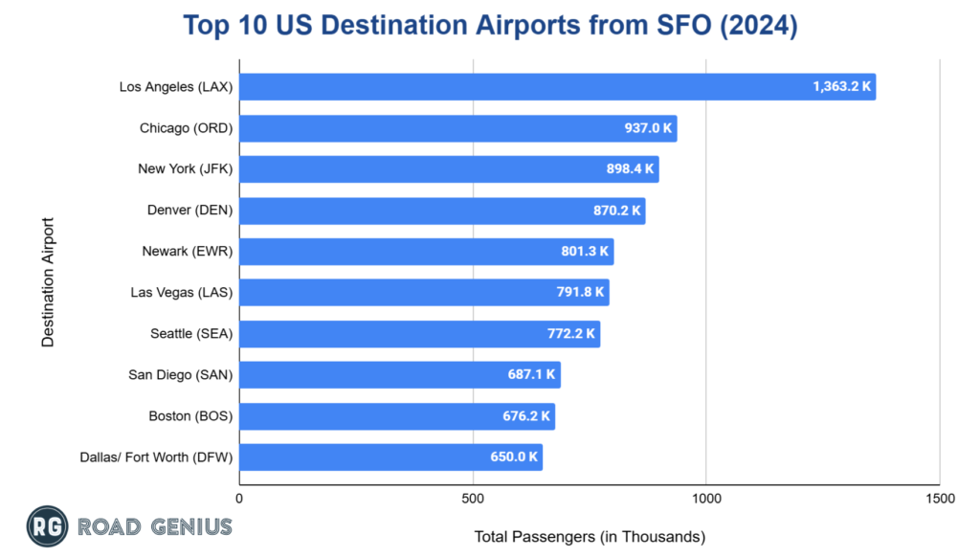Click the 1000 x-axis tick label
The height and width of the screenshot is (557, 980).
pos(706,498)
